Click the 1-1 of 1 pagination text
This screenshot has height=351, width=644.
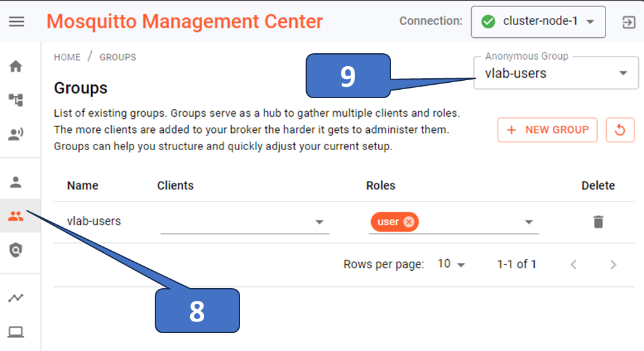click(517, 264)
